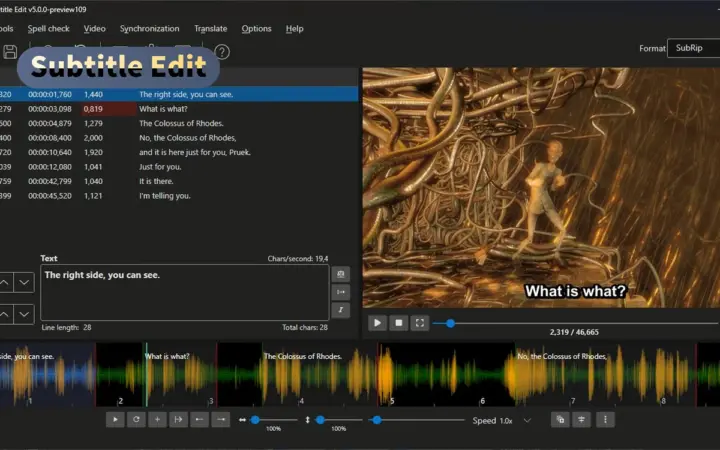Open the Format SubRip dropdown
Viewport: 720px width, 450px height.
[x=693, y=48]
